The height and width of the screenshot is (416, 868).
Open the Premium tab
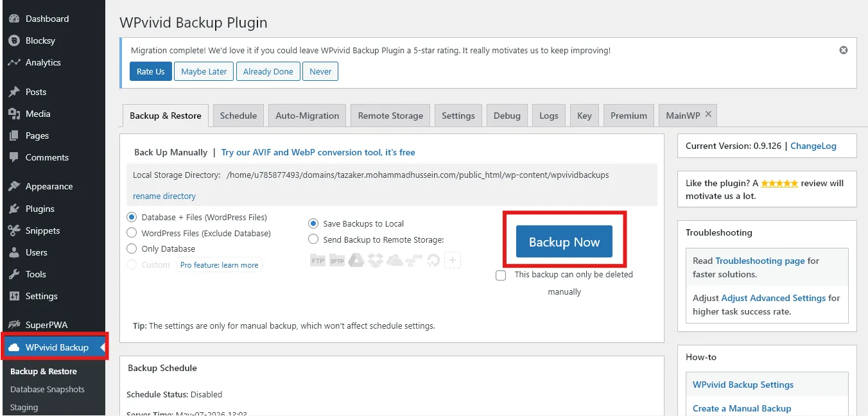coord(629,116)
